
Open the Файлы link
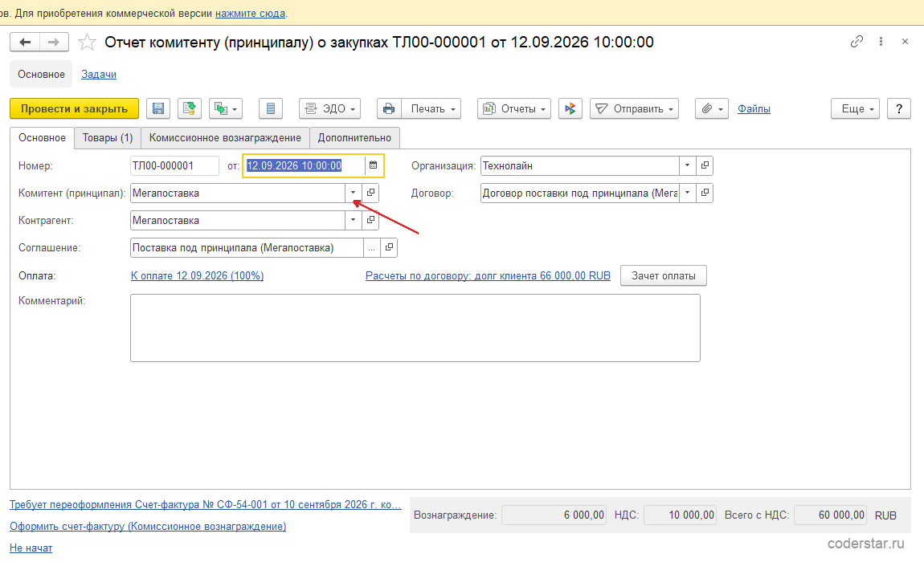click(754, 108)
